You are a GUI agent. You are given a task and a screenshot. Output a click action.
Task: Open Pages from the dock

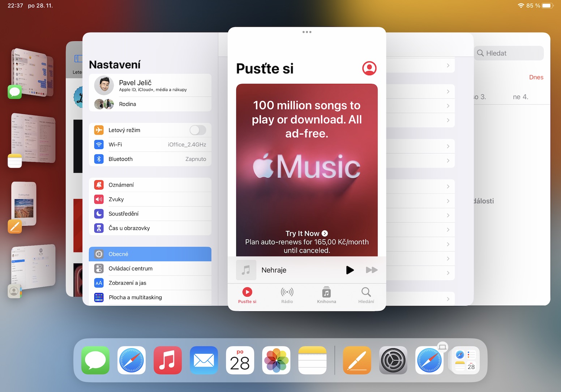coord(357,360)
